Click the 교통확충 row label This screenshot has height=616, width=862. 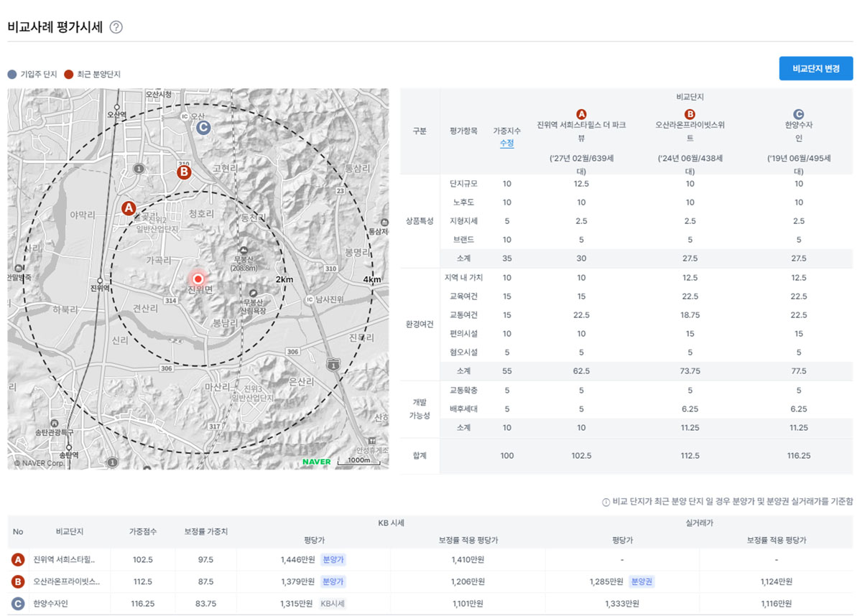[x=463, y=391]
